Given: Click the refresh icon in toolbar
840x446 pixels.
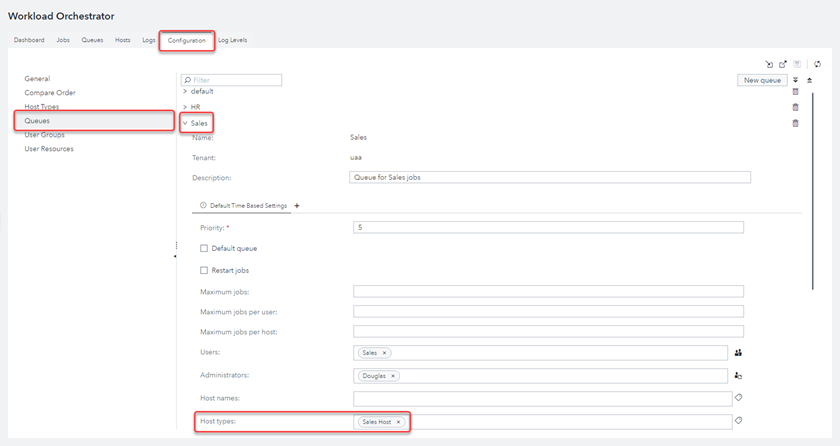Looking at the screenshot, I should click(818, 64).
